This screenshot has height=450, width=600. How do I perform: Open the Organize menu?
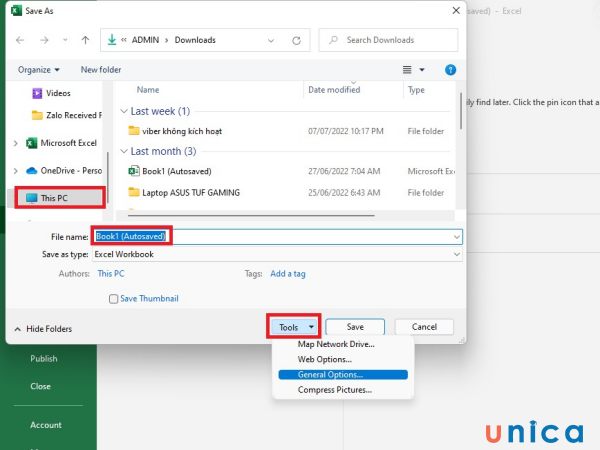coord(39,70)
